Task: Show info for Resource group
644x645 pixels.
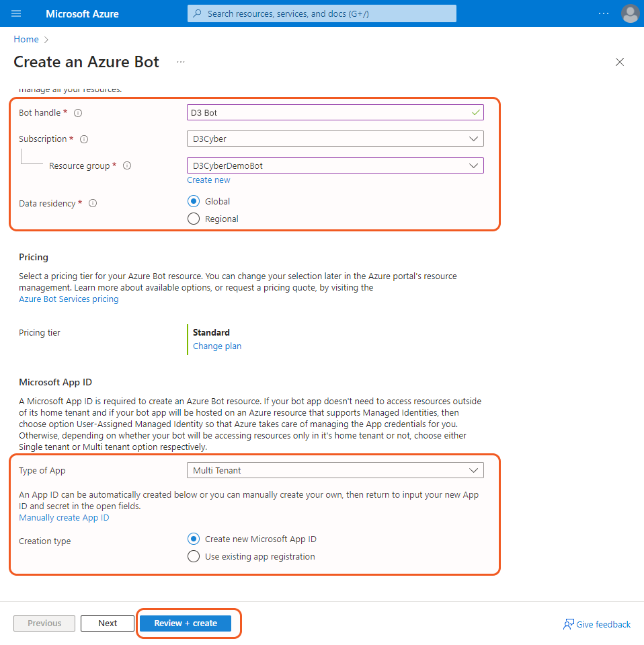Action: coord(127,165)
